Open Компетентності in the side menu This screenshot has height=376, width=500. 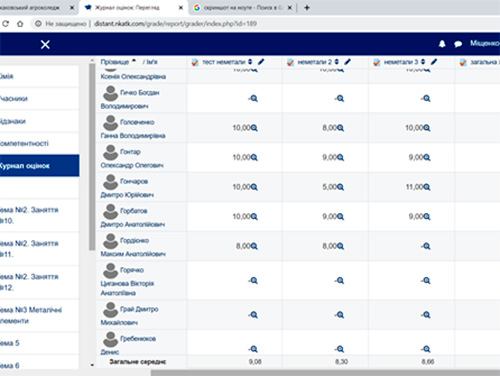coord(39,143)
